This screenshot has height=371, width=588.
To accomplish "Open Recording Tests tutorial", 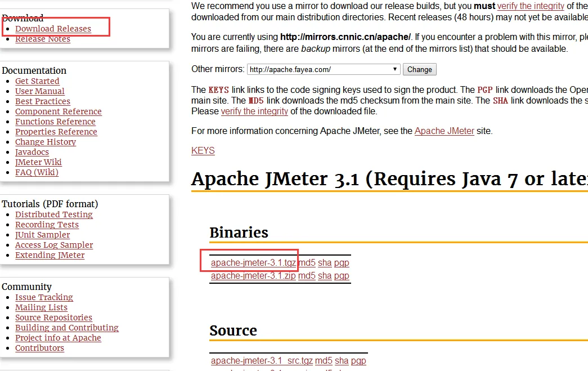I will pos(47,225).
